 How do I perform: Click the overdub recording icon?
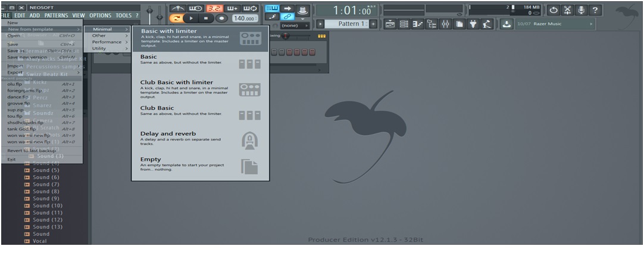coord(233,8)
